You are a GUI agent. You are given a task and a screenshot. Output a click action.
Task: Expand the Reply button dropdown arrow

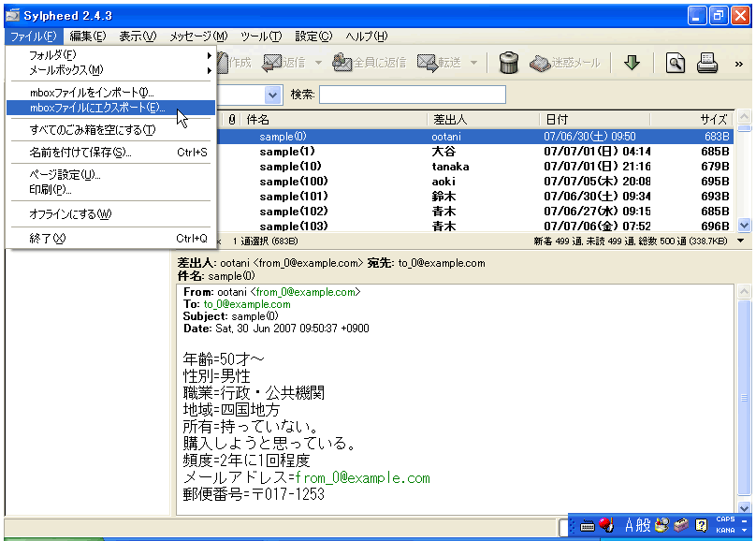coord(318,63)
